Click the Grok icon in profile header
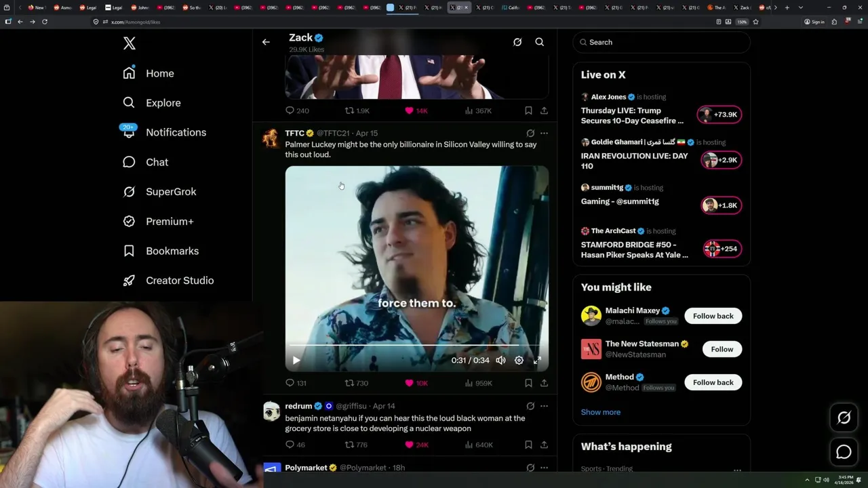Viewport: 868px width, 488px height. coord(517,42)
